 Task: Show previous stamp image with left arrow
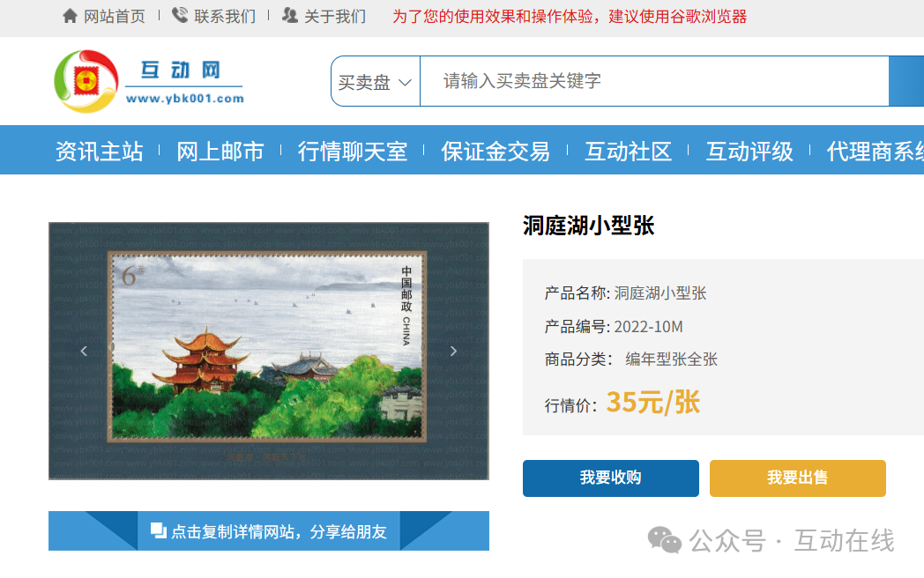coord(85,351)
